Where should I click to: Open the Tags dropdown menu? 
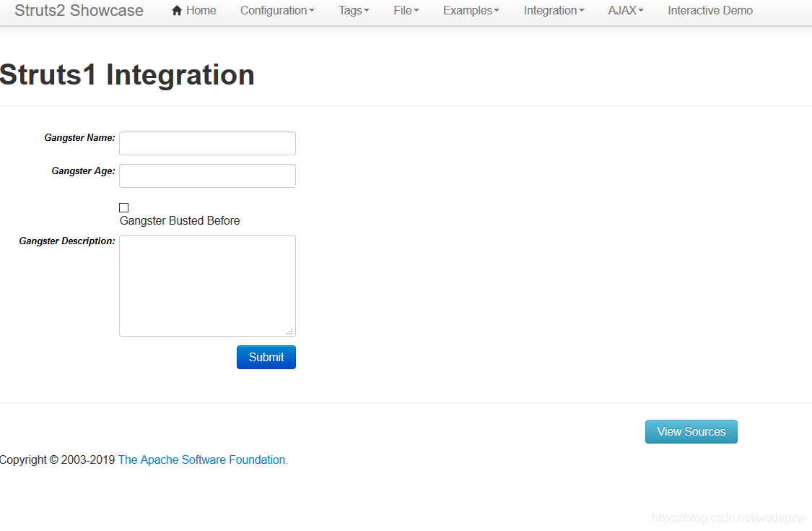click(x=354, y=10)
